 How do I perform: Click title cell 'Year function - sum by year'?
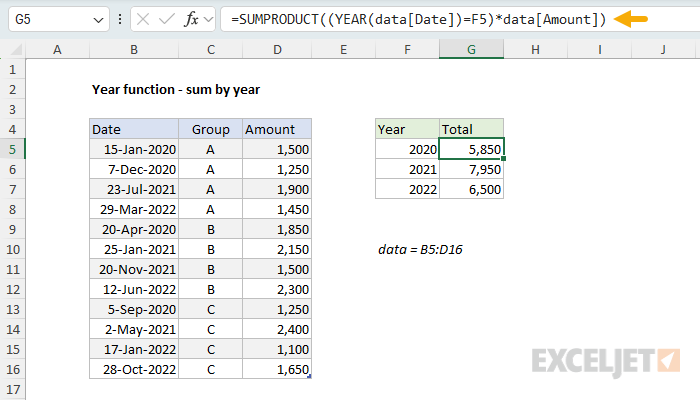point(176,89)
